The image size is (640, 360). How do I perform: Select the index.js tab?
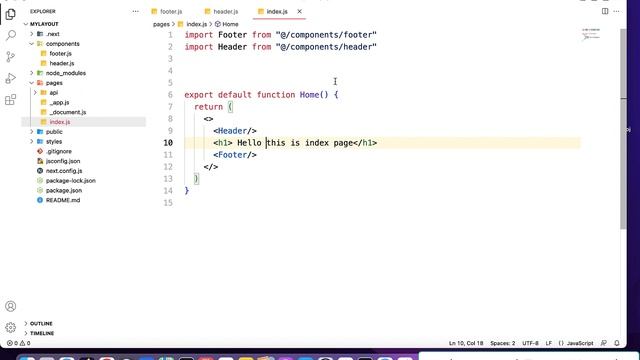tap(277, 11)
